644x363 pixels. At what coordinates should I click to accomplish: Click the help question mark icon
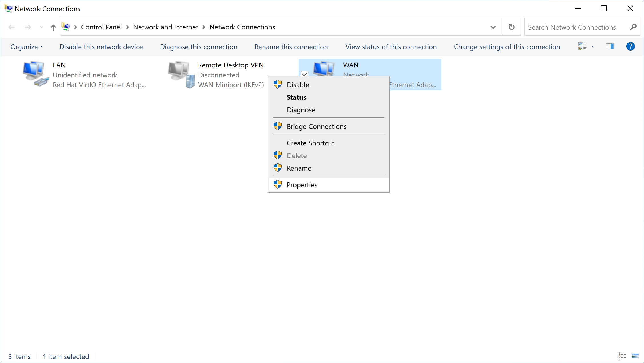630,46
